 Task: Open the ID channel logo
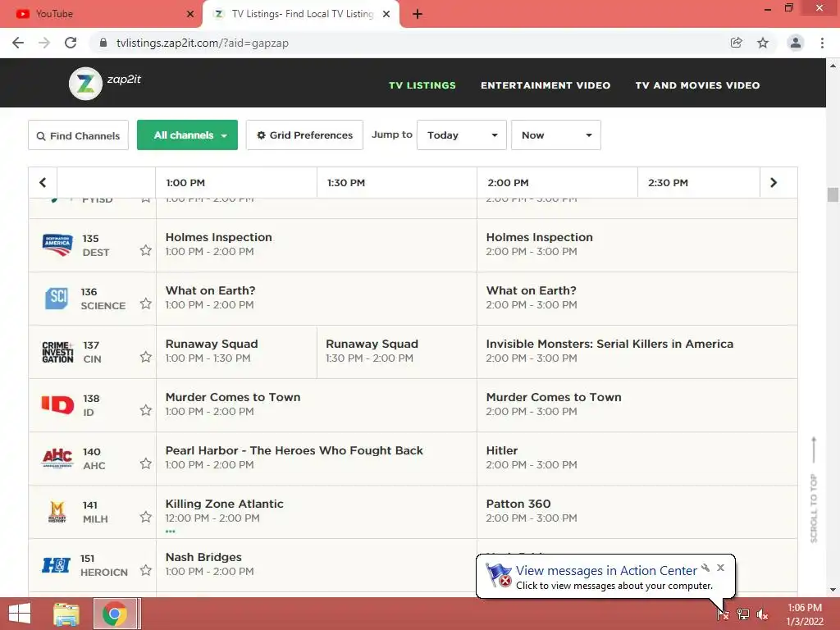[57, 405]
